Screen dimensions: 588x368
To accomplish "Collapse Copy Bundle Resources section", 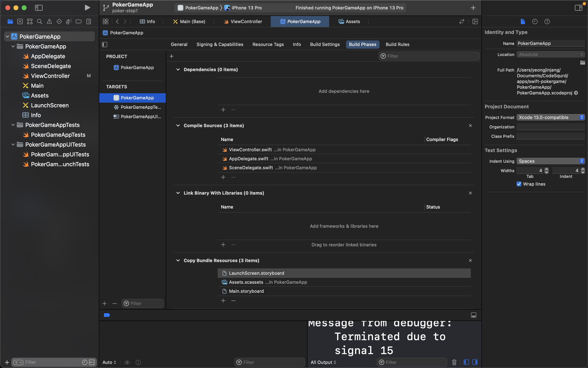I will [178, 260].
